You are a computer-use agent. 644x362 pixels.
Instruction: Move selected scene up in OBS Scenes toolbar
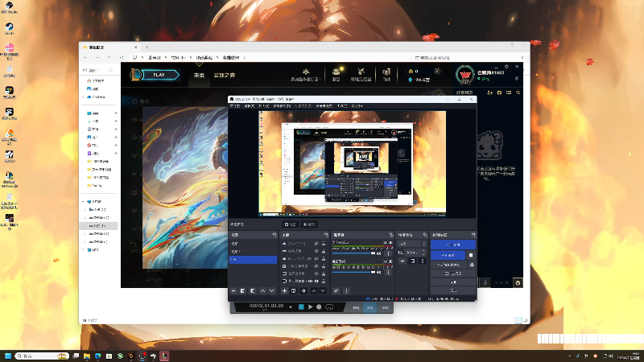pyautogui.click(x=263, y=290)
